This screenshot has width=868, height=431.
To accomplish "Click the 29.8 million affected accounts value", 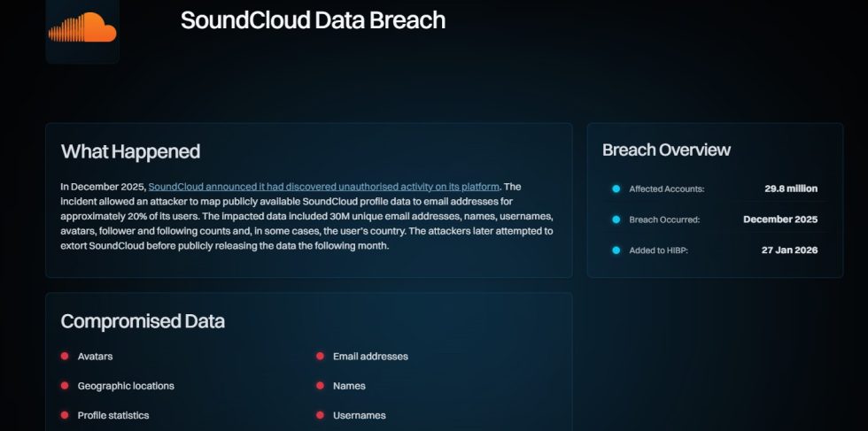I will pos(791,189).
